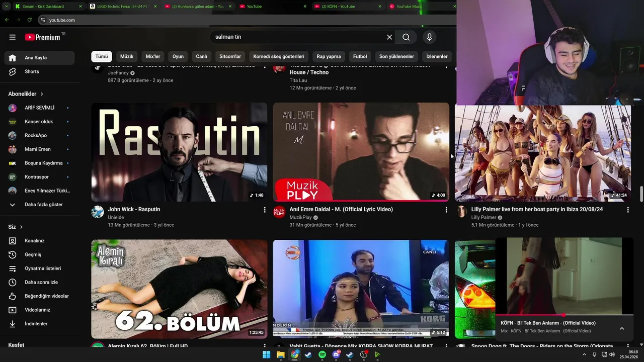Open Shorts from the sidebar
The height and width of the screenshot is (362, 644).
tap(39, 71)
